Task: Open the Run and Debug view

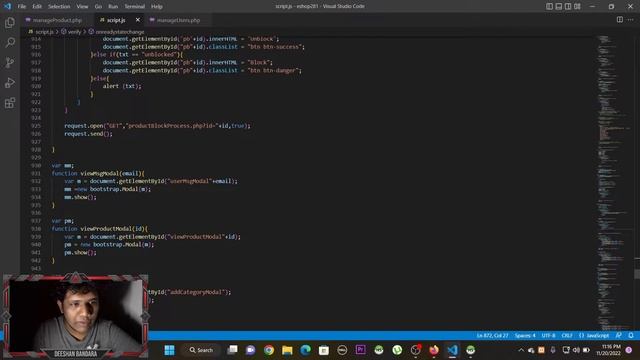Action: click(x=10, y=83)
